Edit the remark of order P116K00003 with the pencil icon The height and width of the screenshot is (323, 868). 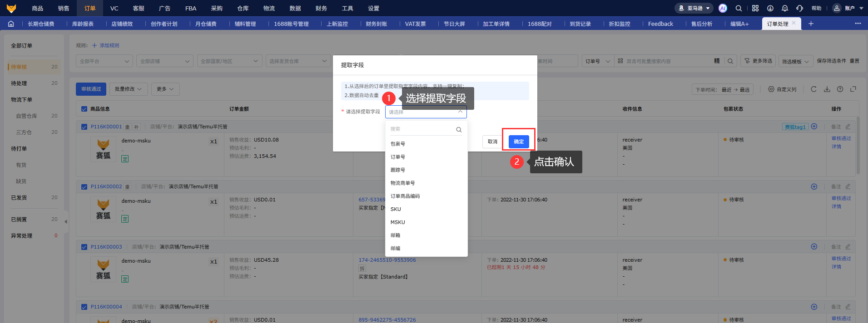tap(848, 247)
